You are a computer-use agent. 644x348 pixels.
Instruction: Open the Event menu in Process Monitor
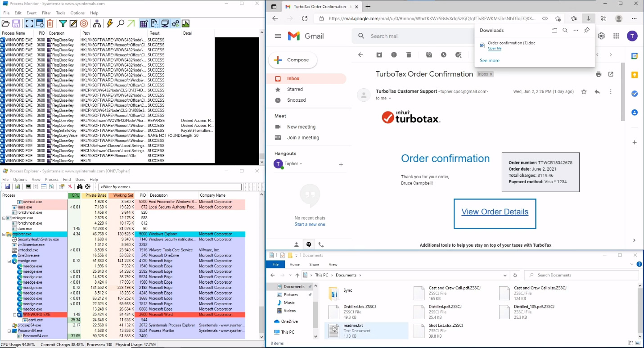32,13
